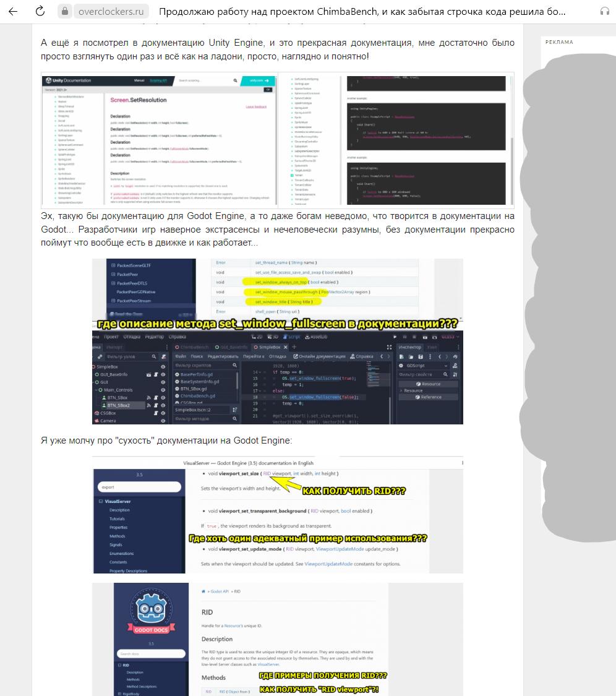
Task: Click the РЕКЛАМА label in the sidebar
Action: tap(559, 42)
